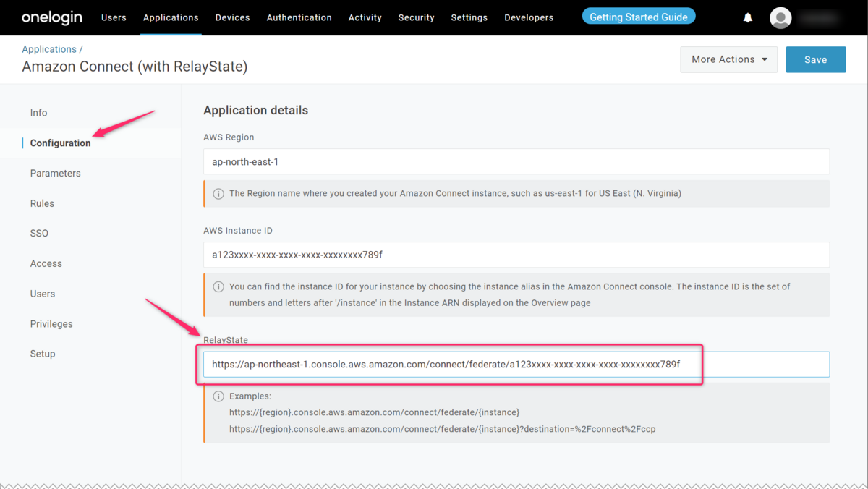868x489 pixels.
Task: Switch to the Privileges tab
Action: point(51,324)
